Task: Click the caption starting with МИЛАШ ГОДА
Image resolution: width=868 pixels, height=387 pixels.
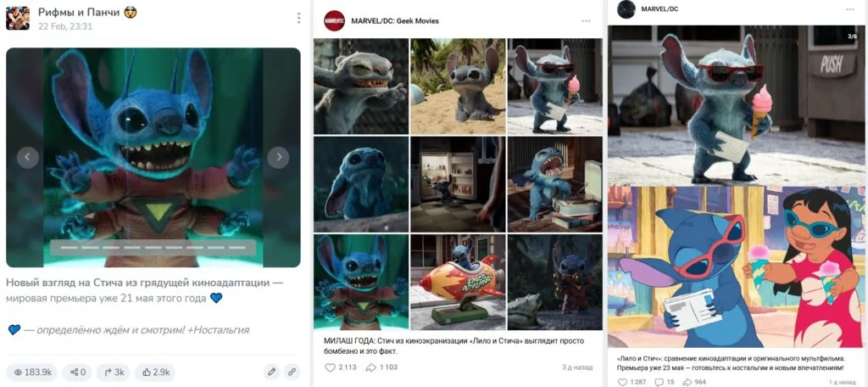Action: pos(454,346)
